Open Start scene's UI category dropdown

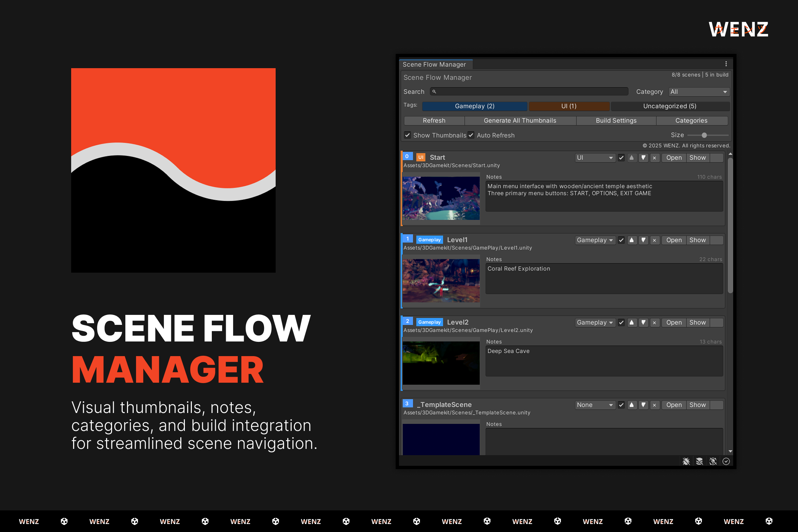[x=595, y=158]
